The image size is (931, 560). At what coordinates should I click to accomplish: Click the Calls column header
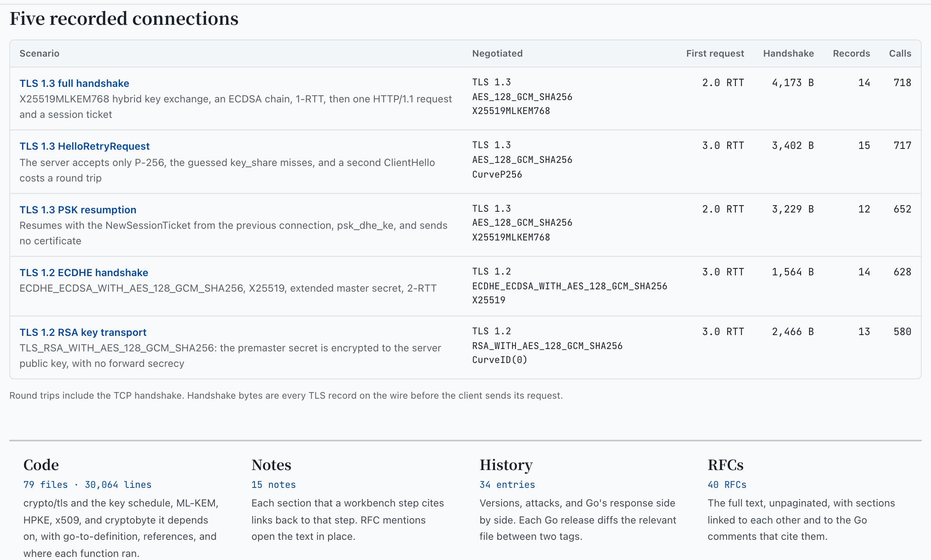(x=900, y=54)
